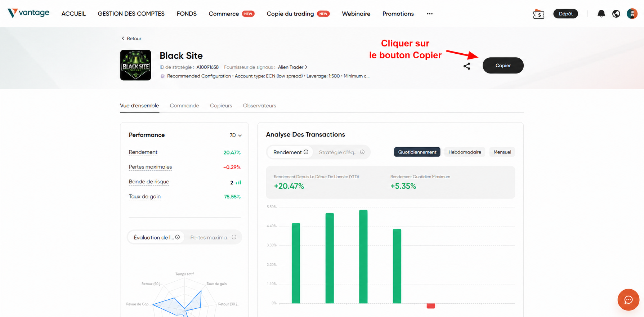644x317 pixels.
Task: Expand the three-dots more menu
Action: coord(429,14)
